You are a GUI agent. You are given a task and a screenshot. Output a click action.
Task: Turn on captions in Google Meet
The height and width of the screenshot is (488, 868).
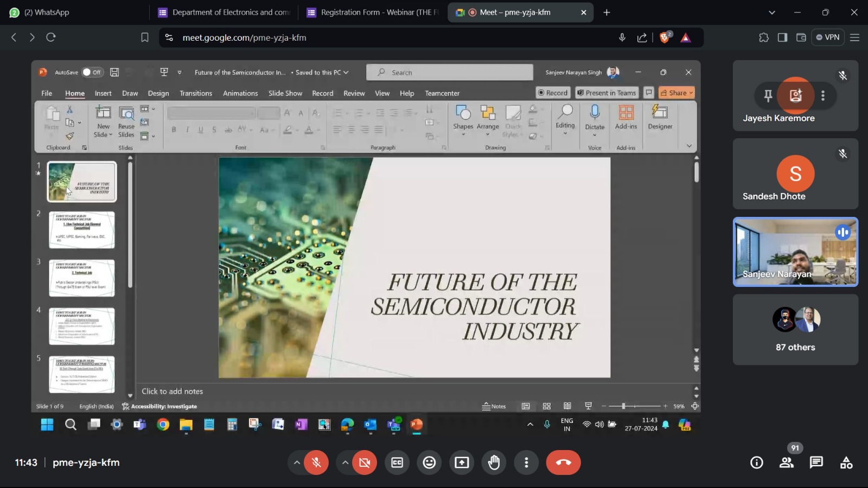(x=397, y=462)
